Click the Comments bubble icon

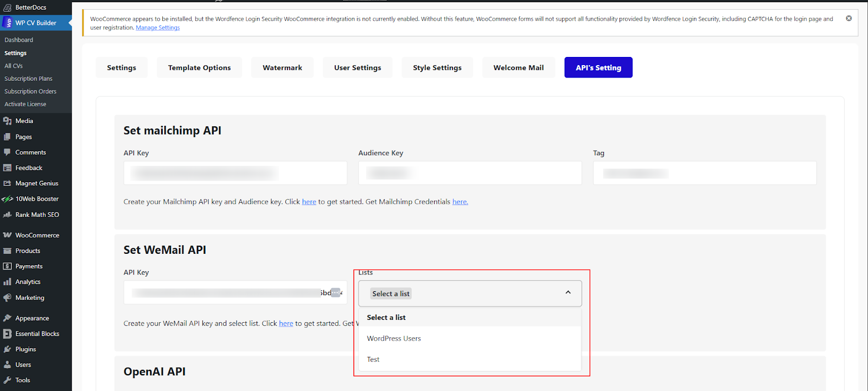tap(8, 152)
